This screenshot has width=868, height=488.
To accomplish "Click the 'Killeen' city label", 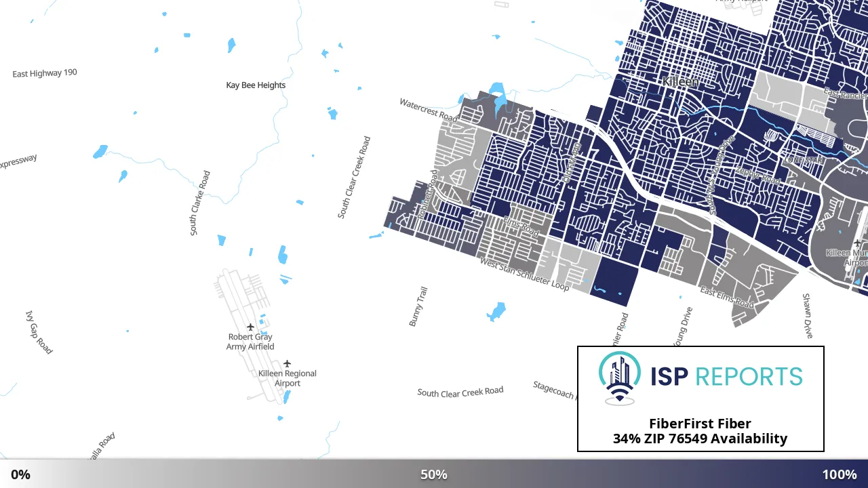I will point(680,81).
